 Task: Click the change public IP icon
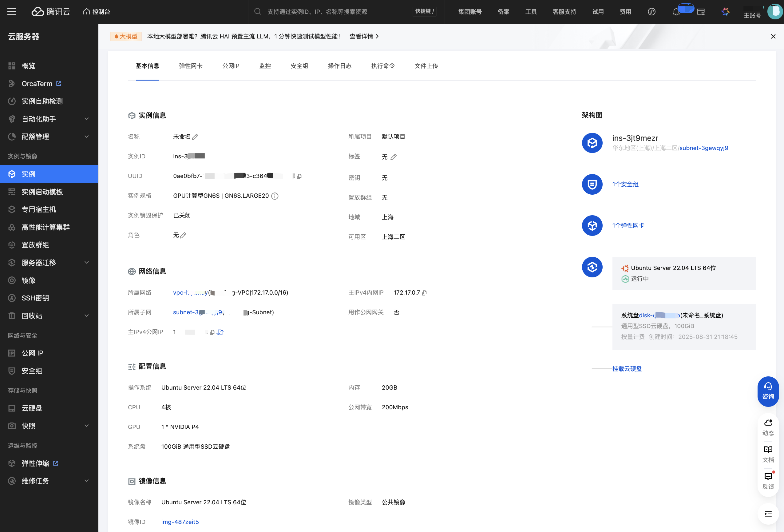click(x=220, y=332)
